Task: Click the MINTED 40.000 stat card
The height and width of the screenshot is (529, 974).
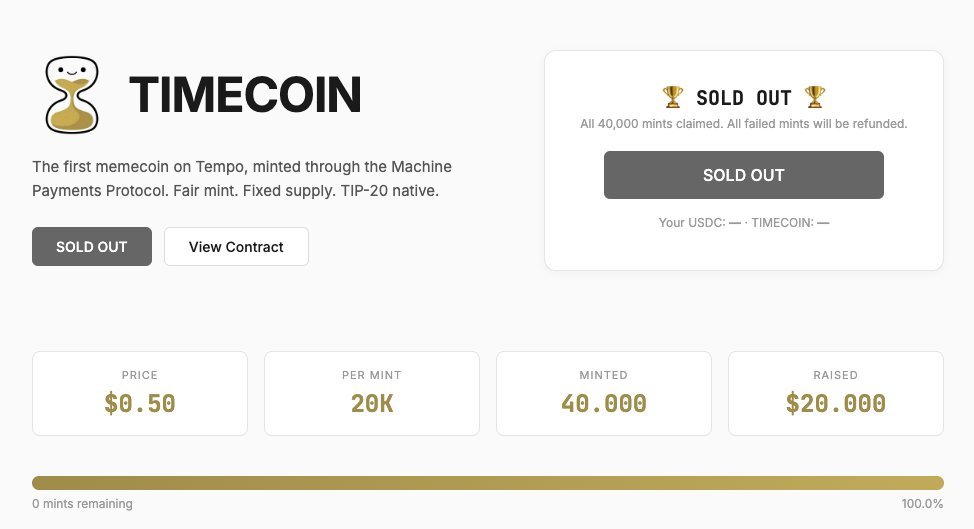Action: pos(604,393)
